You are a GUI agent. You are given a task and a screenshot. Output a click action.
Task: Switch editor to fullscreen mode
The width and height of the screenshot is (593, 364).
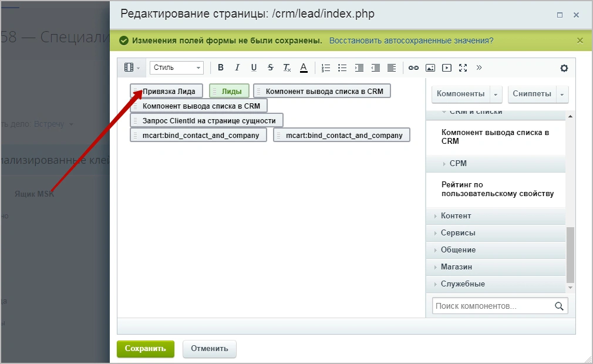click(x=463, y=68)
